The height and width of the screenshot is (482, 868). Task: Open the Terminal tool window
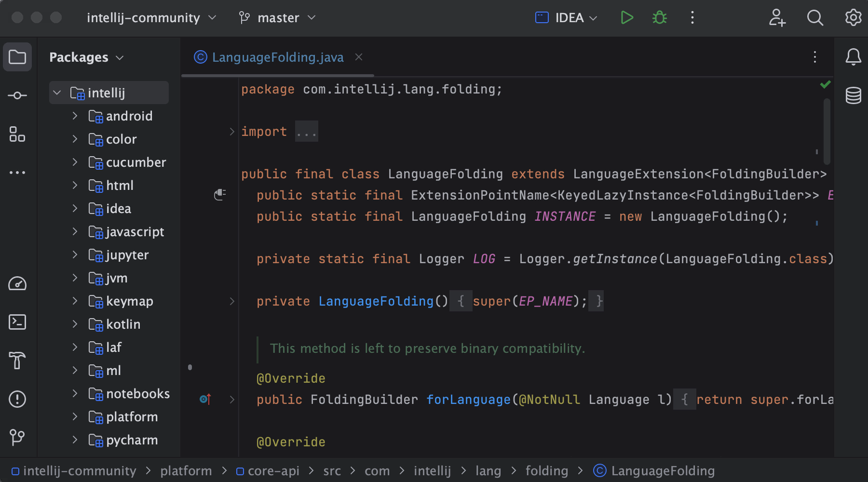pyautogui.click(x=17, y=322)
